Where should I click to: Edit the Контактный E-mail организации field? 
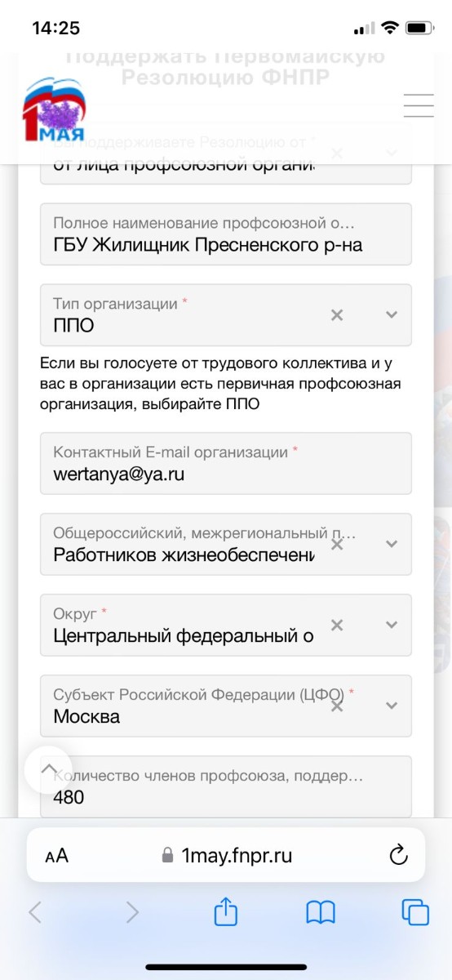(x=226, y=463)
